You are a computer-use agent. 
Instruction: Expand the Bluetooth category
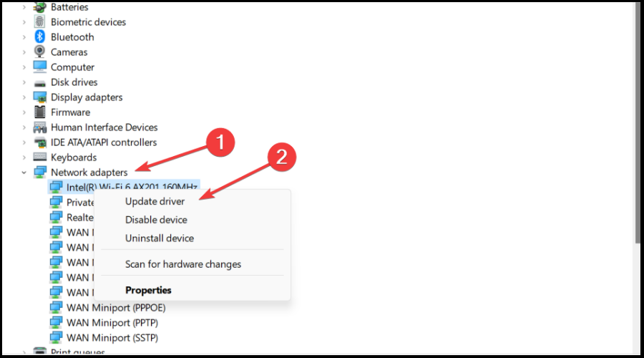pos(24,37)
